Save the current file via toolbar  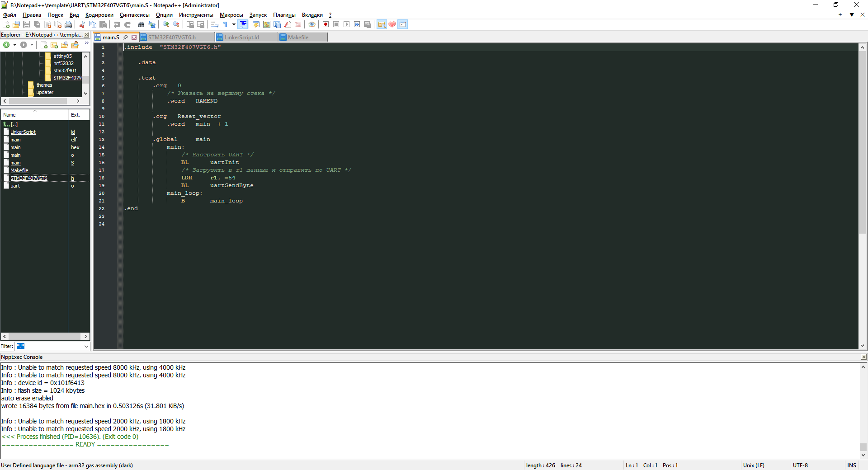(27, 24)
